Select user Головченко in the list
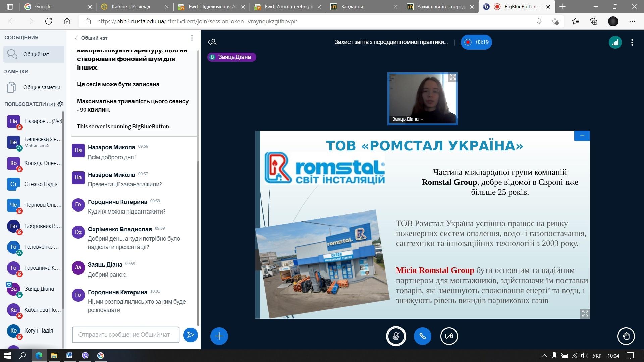644x362 pixels. tap(34, 247)
